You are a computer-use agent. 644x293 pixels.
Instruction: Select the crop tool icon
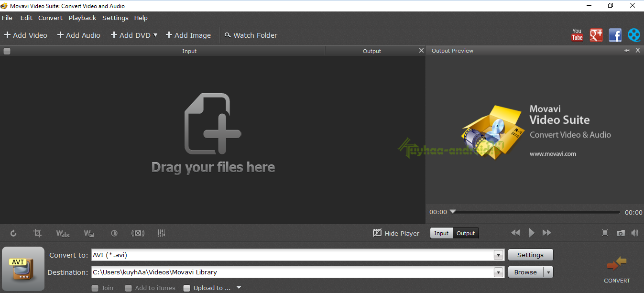pyautogui.click(x=37, y=233)
